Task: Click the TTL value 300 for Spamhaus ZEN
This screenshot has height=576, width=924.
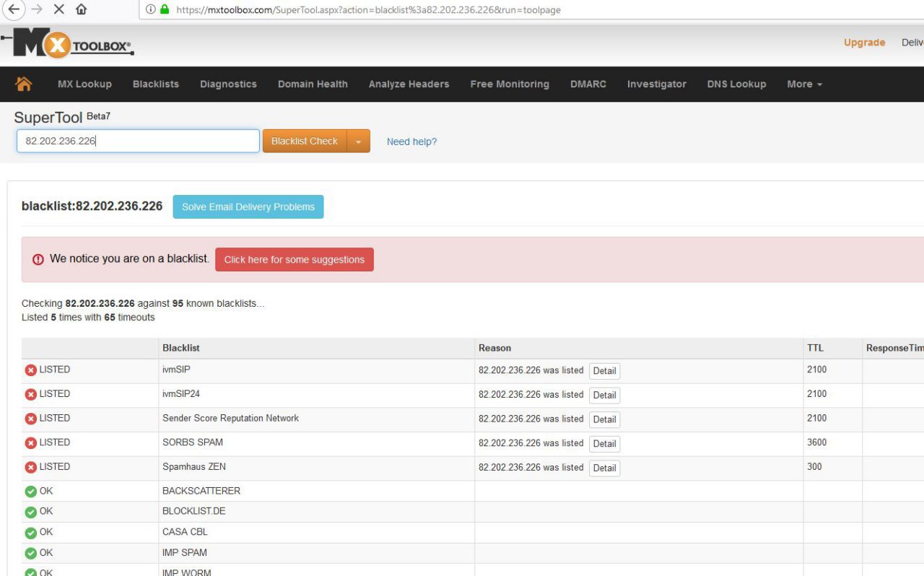Action: (814, 466)
